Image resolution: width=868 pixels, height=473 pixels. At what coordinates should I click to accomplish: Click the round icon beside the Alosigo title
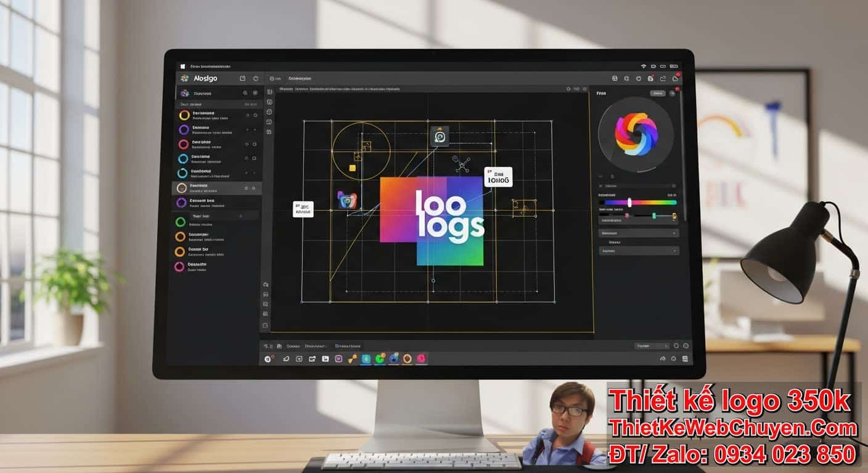click(x=255, y=78)
